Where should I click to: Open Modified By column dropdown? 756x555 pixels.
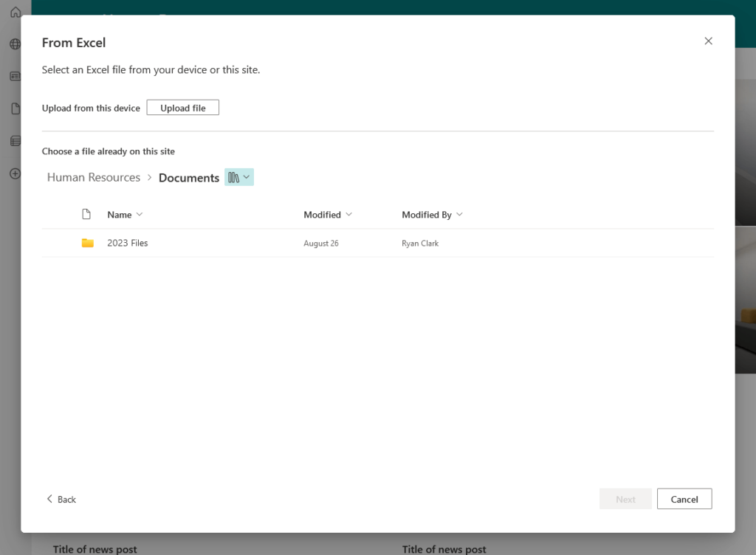coord(432,214)
